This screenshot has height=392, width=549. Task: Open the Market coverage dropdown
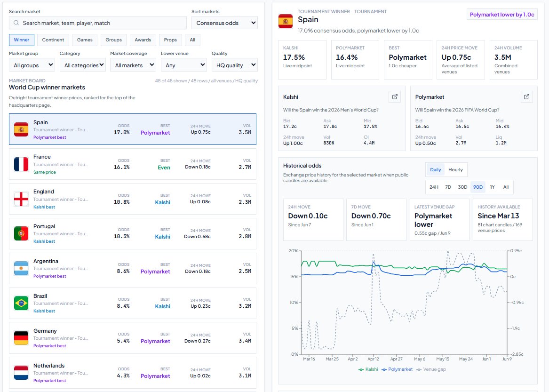(133, 65)
